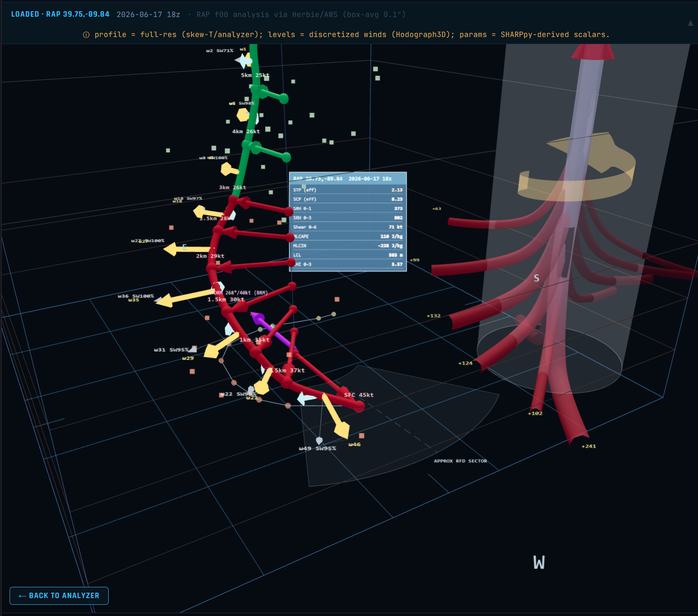Click the '5km 25kt' level label
The height and width of the screenshot is (616, 698).
coord(255,75)
